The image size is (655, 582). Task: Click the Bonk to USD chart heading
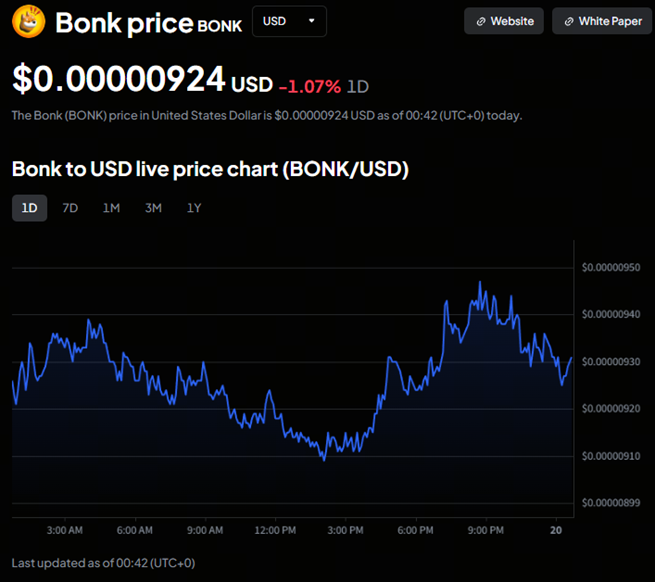(x=210, y=169)
